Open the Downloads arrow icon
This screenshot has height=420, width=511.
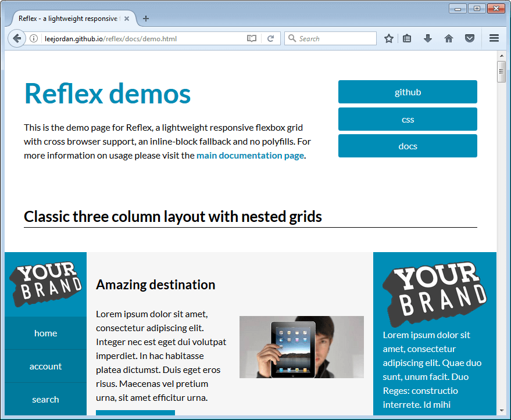pyautogui.click(x=428, y=39)
